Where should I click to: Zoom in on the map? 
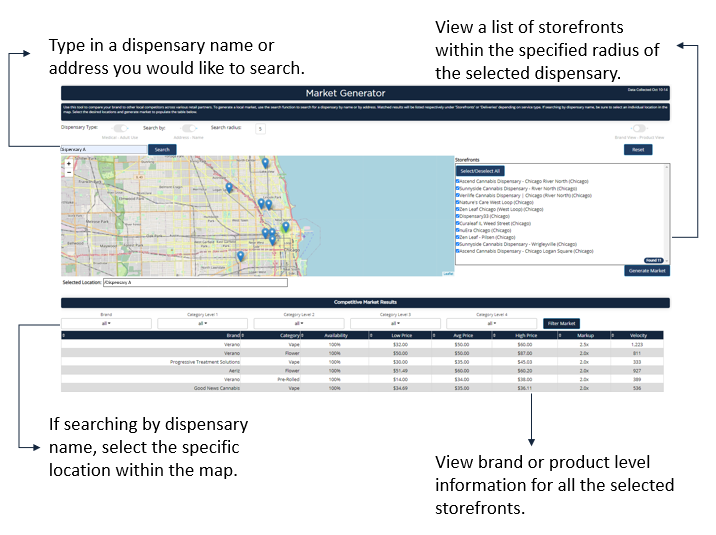pyautogui.click(x=68, y=163)
